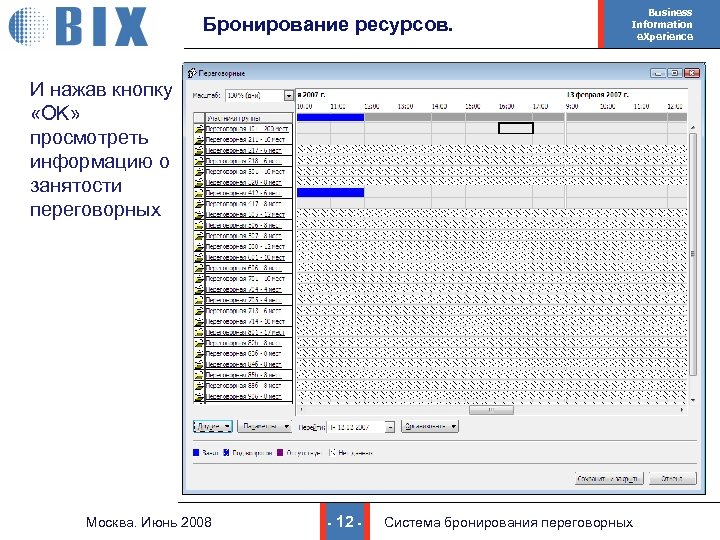Click the blue bar in the timeline header row
This screenshot has width=720, height=540.
click(x=331, y=118)
